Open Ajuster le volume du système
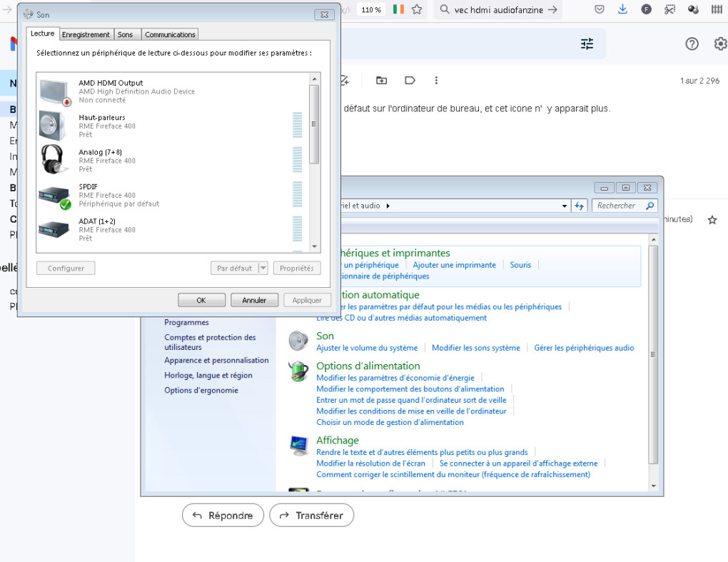 point(367,348)
